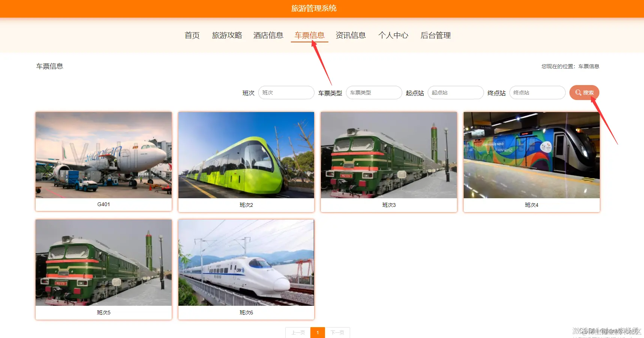Open the 班次6 high-speed train image
The image size is (644, 338).
click(246, 263)
